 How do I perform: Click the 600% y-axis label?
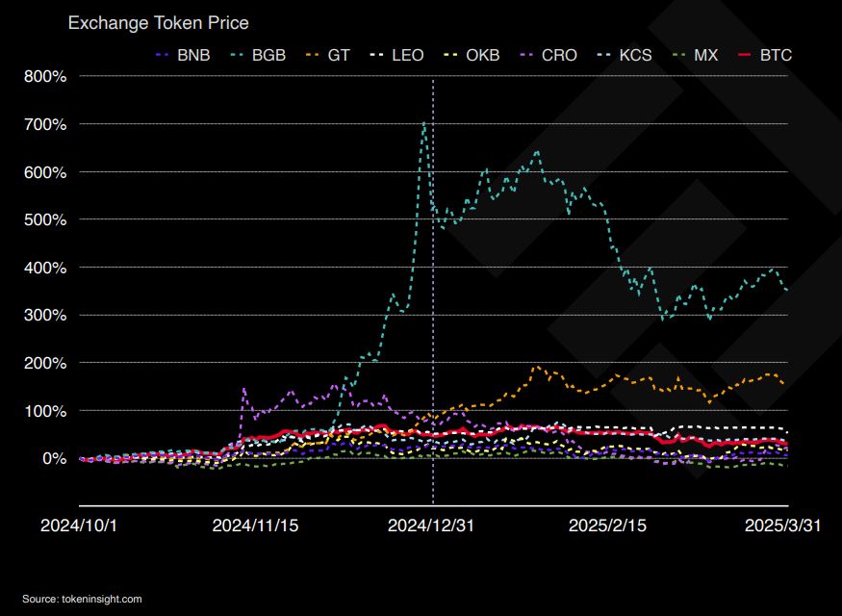tap(45, 172)
